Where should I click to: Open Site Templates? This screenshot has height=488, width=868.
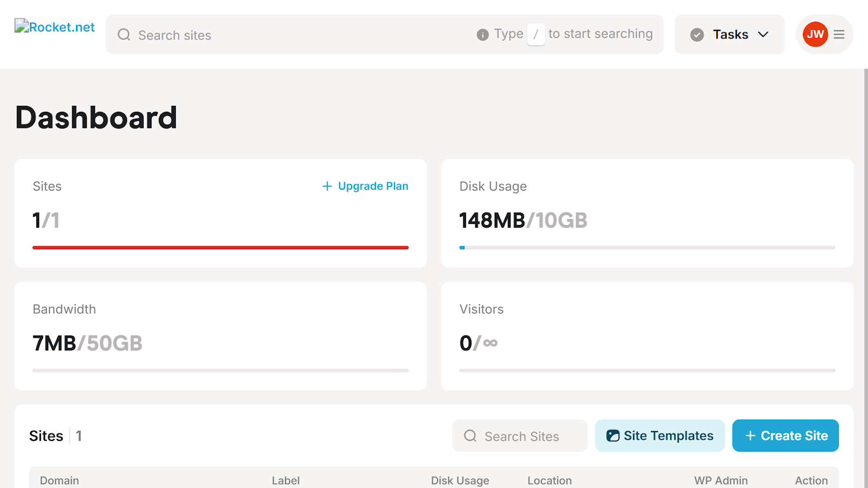pos(660,435)
